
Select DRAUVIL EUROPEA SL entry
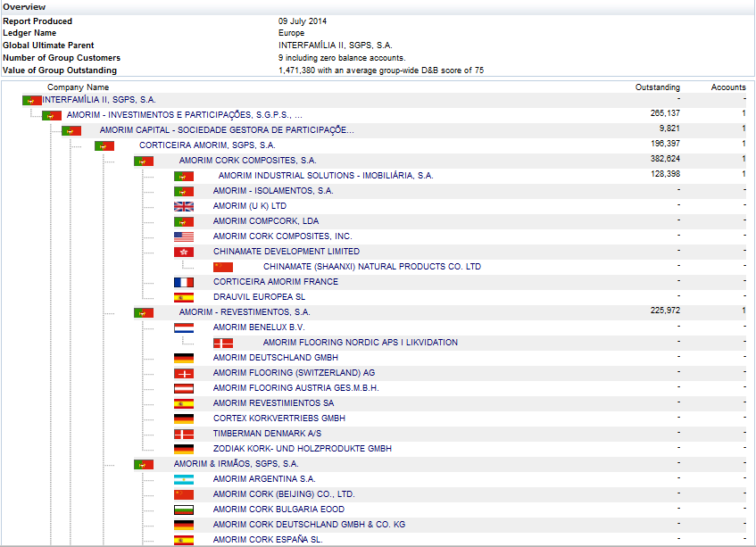tap(260, 297)
